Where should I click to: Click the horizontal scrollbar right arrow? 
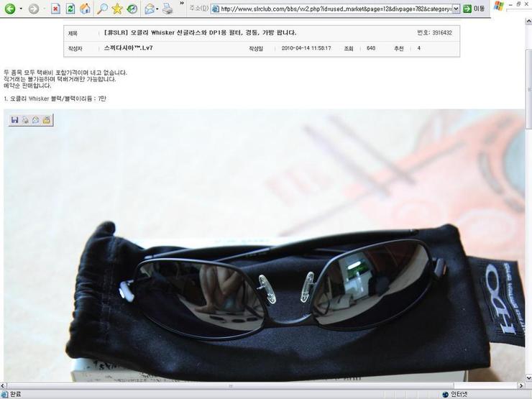click(522, 386)
